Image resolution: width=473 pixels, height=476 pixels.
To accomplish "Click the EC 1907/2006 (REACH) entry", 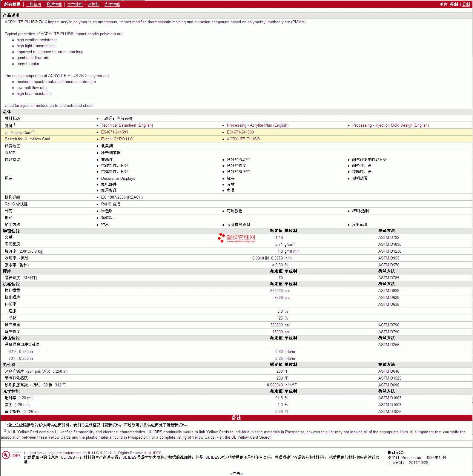I will coord(122,197).
